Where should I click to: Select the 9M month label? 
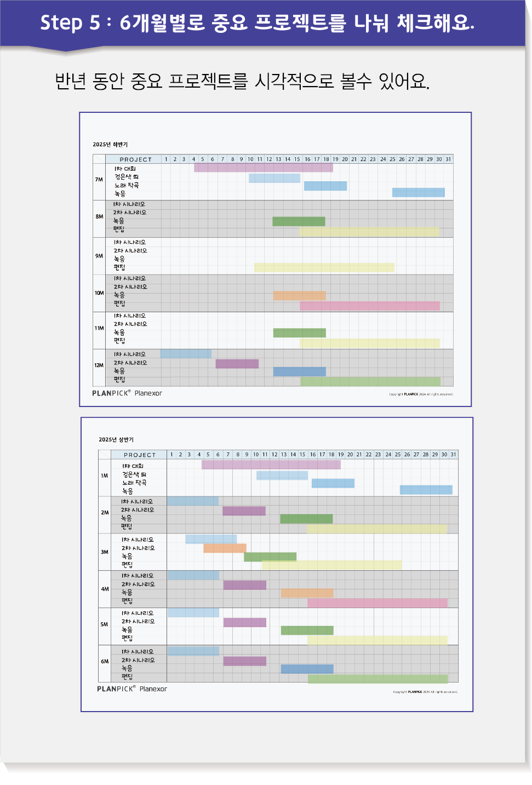click(x=99, y=256)
